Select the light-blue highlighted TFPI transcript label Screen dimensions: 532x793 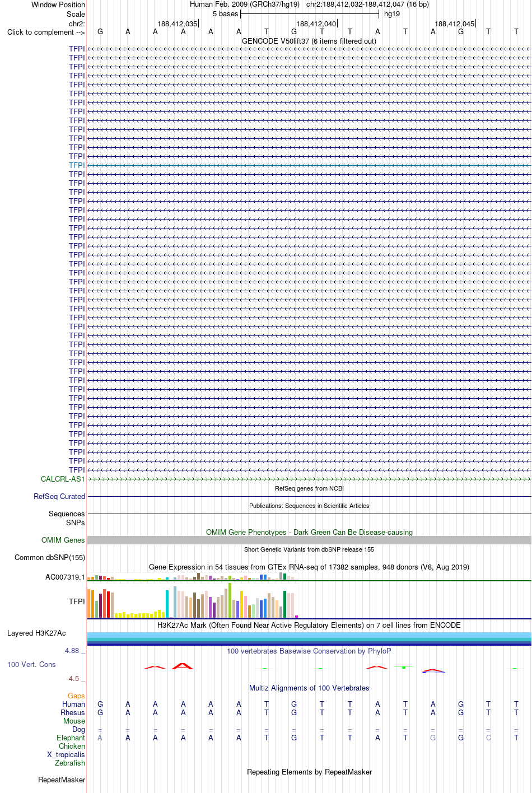point(77,165)
